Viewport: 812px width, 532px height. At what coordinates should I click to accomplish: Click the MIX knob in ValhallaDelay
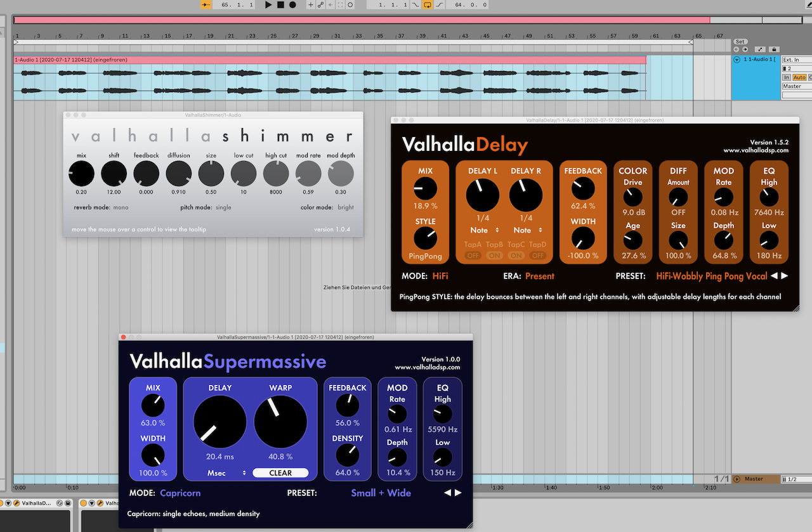coord(425,189)
